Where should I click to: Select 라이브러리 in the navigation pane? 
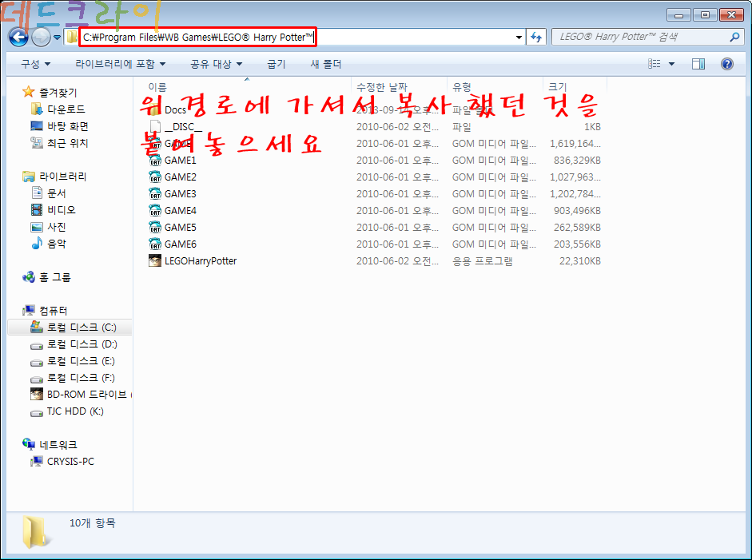point(63,177)
